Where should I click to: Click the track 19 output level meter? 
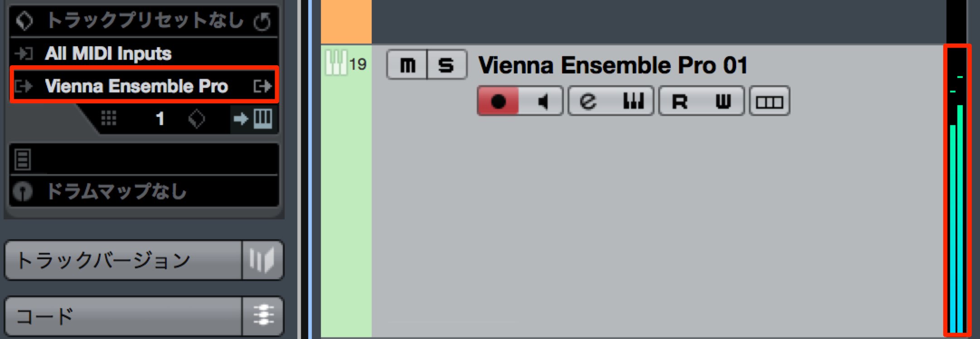[957, 190]
